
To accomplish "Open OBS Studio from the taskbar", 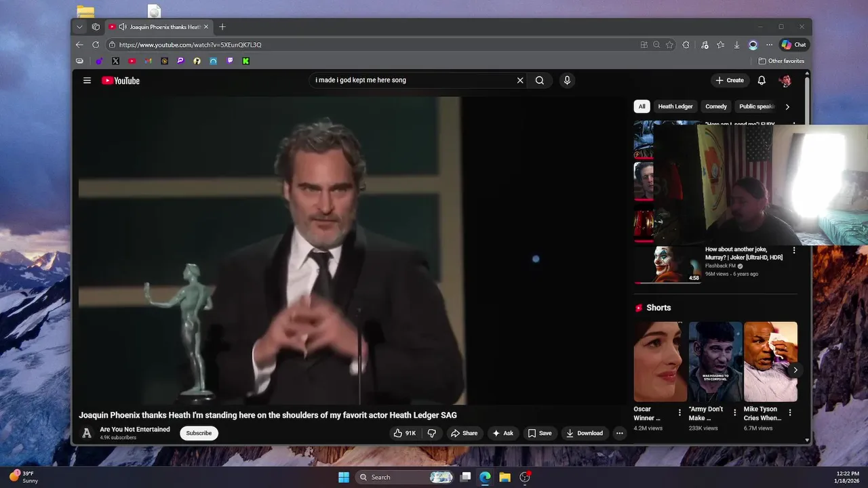I will [x=525, y=477].
